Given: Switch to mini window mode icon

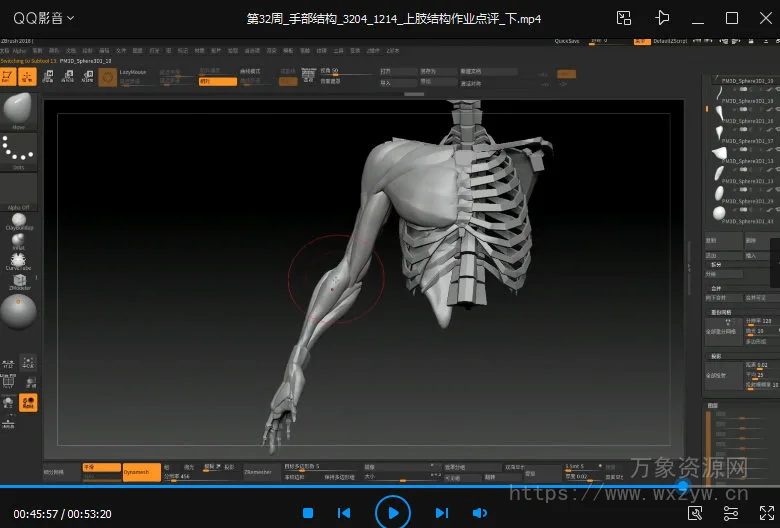Looking at the screenshot, I should pyautogui.click(x=624, y=18).
